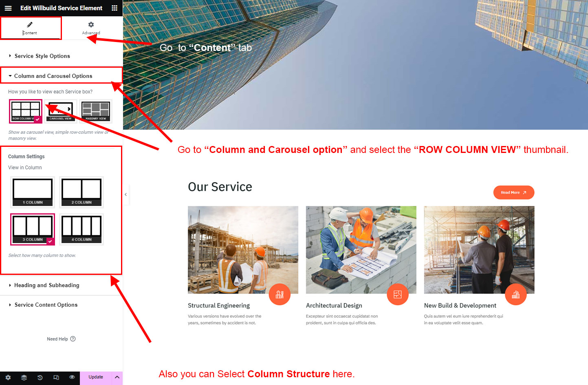Image resolution: width=588 pixels, height=385 pixels.
Task: Click the Update button
Action: (x=96, y=377)
